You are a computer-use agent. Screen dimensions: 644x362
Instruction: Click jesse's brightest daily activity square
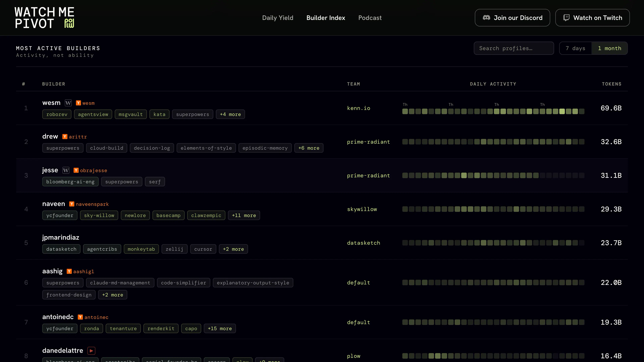pos(464,175)
